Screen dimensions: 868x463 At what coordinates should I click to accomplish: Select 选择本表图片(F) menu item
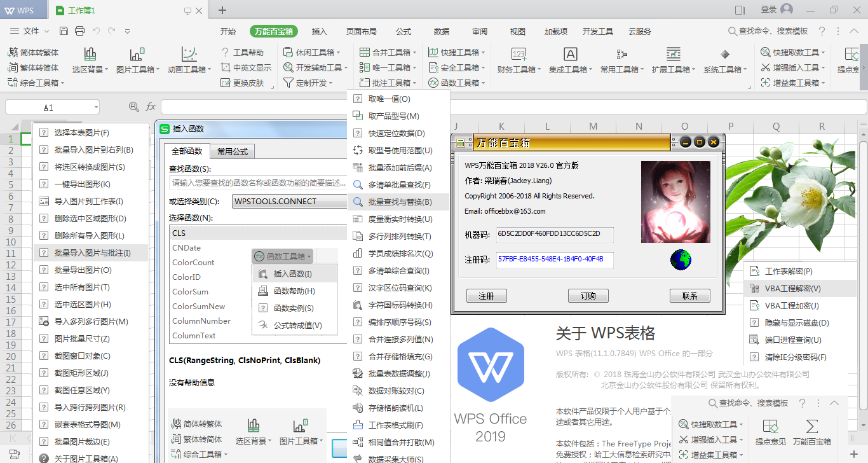(x=90, y=133)
